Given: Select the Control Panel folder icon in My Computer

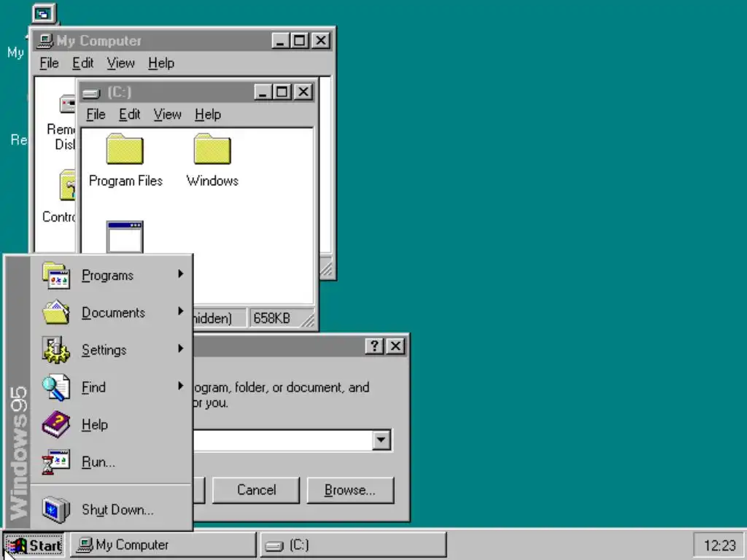Looking at the screenshot, I should [x=67, y=185].
